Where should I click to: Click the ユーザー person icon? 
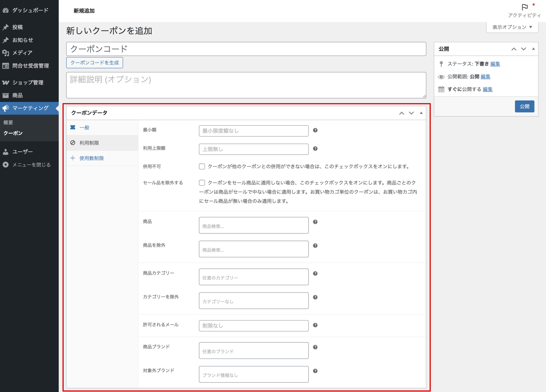click(x=6, y=152)
